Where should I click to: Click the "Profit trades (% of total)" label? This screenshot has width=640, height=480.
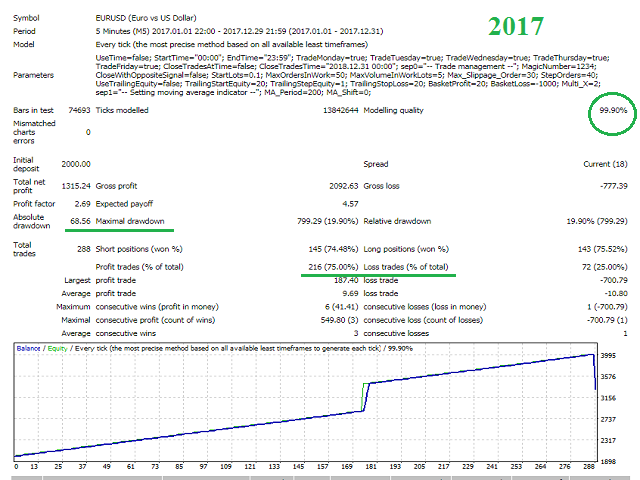point(140,267)
